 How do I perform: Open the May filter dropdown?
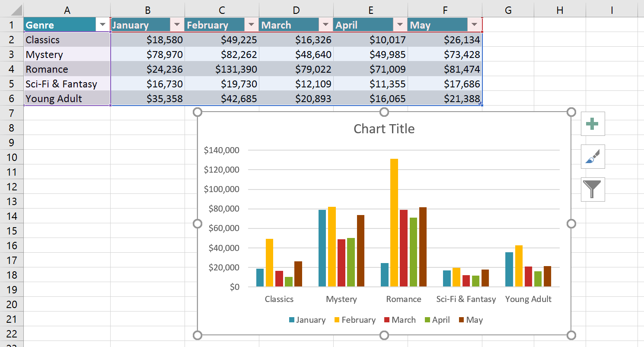474,25
